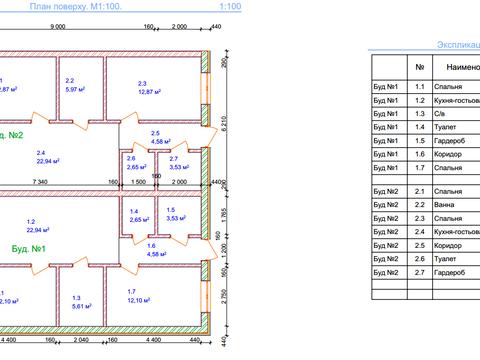The height and width of the screenshot is (360, 480).
Task: Click 'Туалет' in table row 2.6
Action: click(445, 259)
